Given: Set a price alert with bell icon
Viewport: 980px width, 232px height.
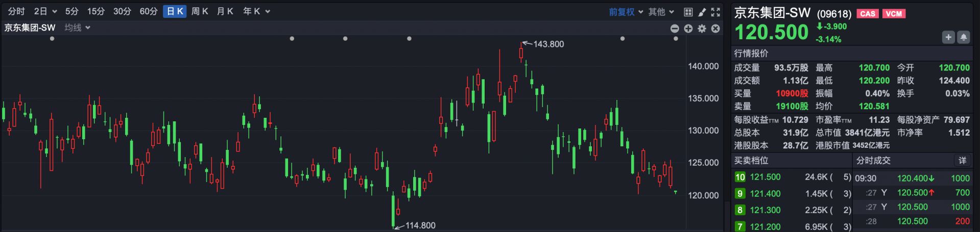Looking at the screenshot, I should (963, 37).
